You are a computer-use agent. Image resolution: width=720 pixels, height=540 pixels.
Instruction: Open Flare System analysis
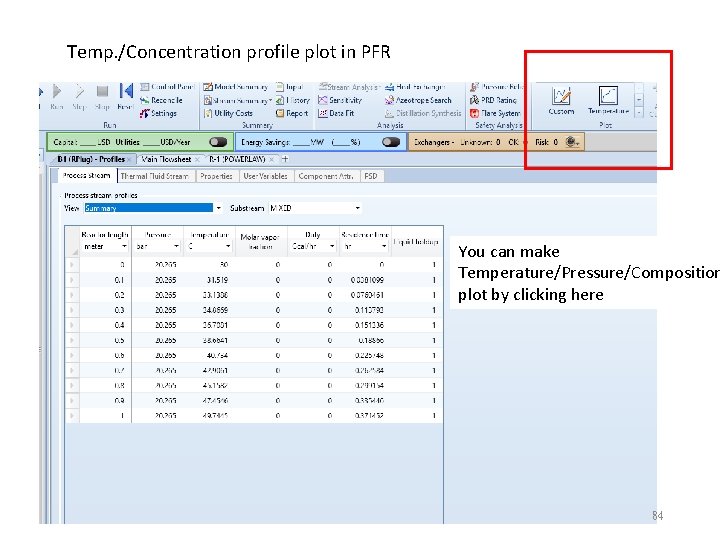pos(495,113)
